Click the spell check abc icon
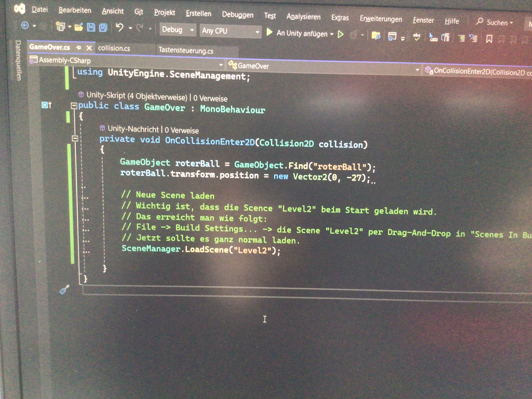 (x=417, y=37)
